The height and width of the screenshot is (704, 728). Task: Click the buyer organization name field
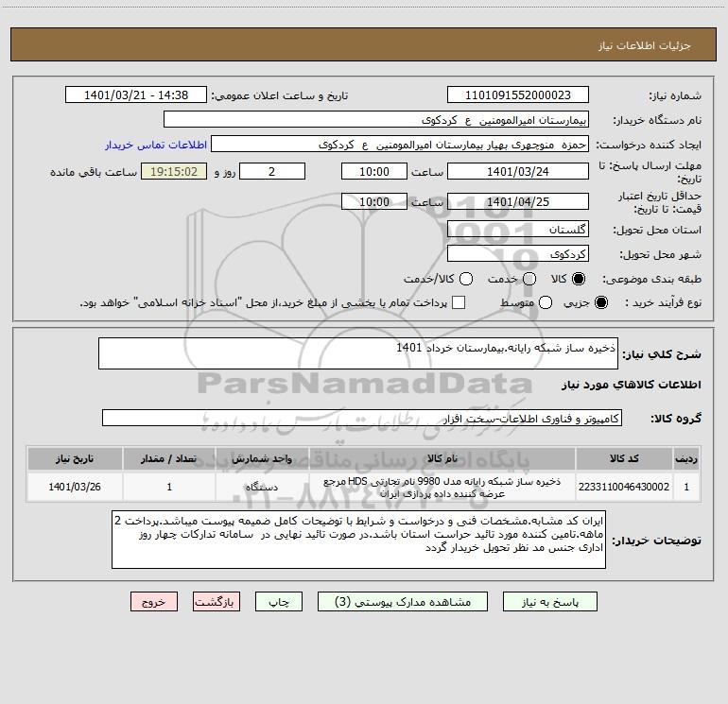coord(376,120)
